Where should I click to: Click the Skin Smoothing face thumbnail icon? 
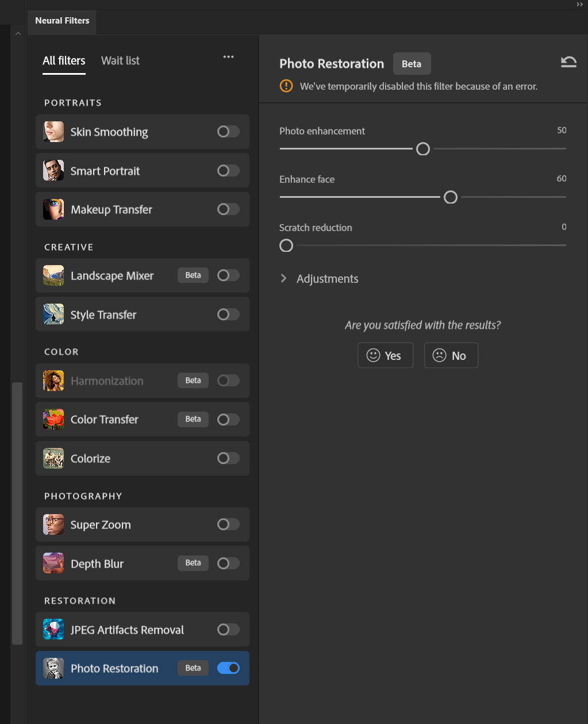point(53,132)
